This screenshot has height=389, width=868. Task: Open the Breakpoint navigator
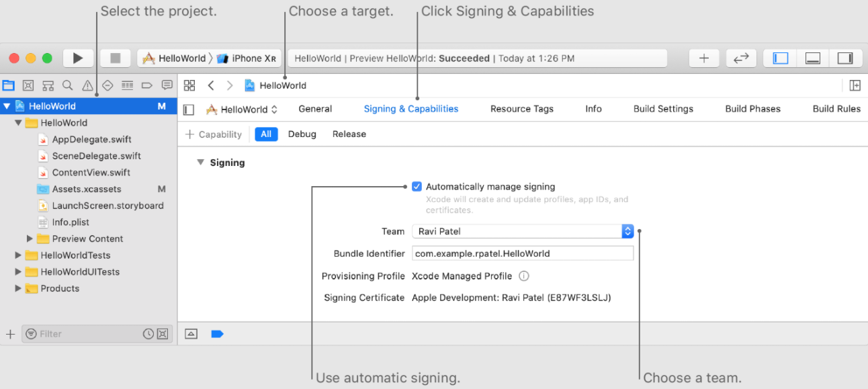[147, 85]
